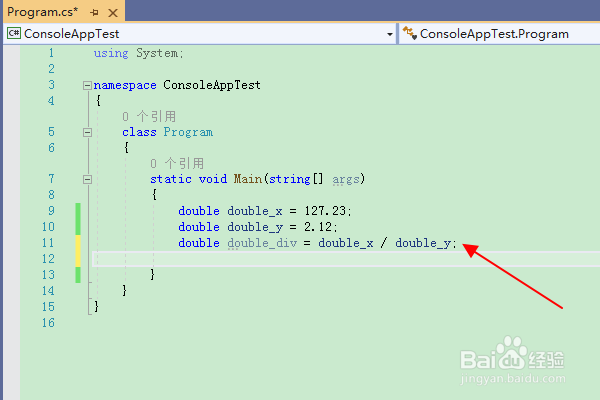Click 'double_y' in the division expression
The height and width of the screenshot is (400, 600).
pos(423,243)
